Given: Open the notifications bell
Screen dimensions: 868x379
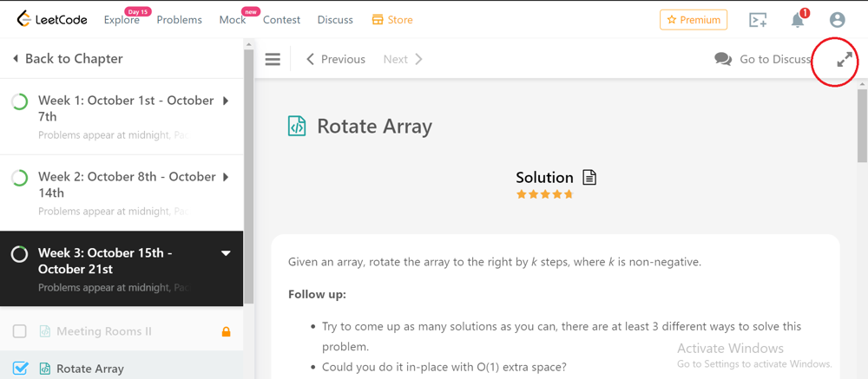Looking at the screenshot, I should (x=798, y=20).
